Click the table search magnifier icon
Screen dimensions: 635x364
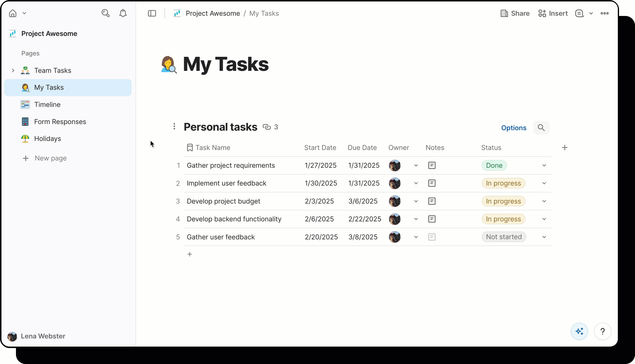(x=541, y=128)
